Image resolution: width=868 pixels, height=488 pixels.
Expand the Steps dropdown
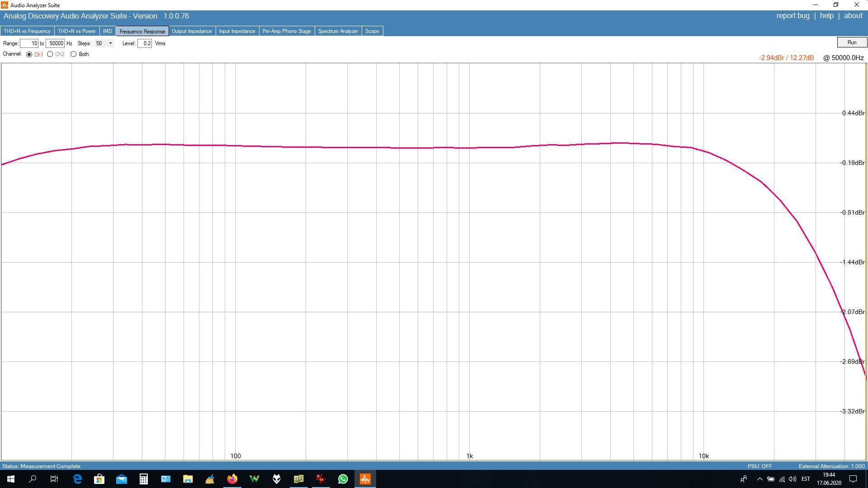tap(110, 43)
